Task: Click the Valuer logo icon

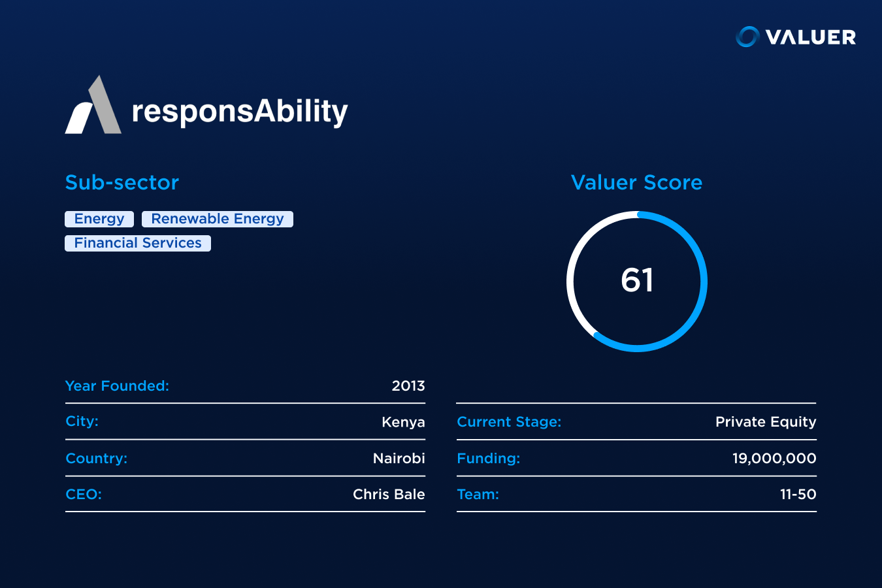Action: (747, 37)
